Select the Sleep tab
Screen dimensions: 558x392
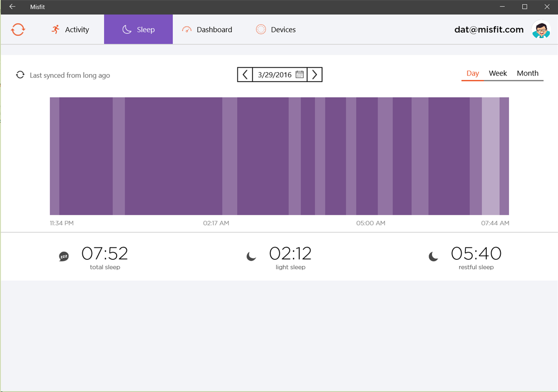click(139, 30)
